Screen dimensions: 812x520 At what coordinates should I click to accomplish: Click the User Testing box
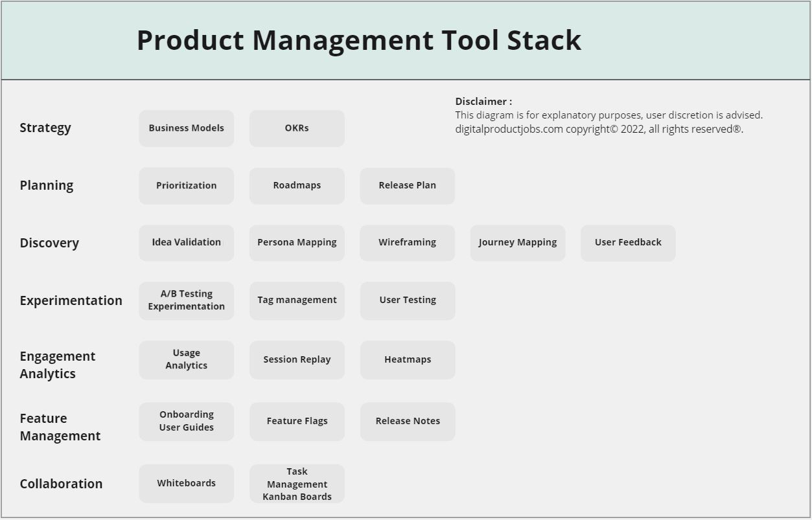point(408,300)
